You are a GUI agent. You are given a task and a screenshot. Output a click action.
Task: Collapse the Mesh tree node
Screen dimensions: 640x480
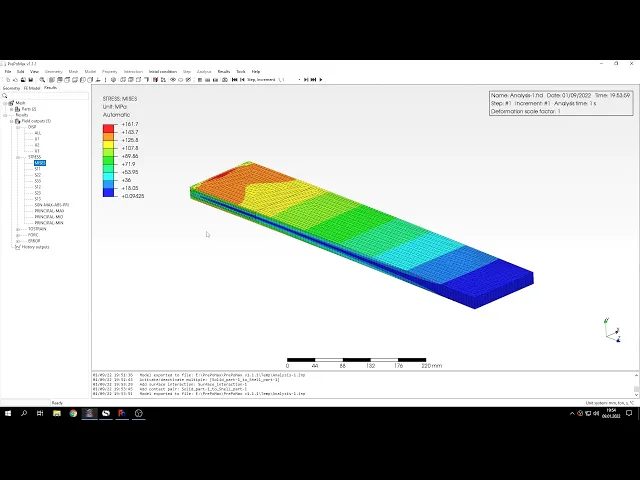coord(5,103)
